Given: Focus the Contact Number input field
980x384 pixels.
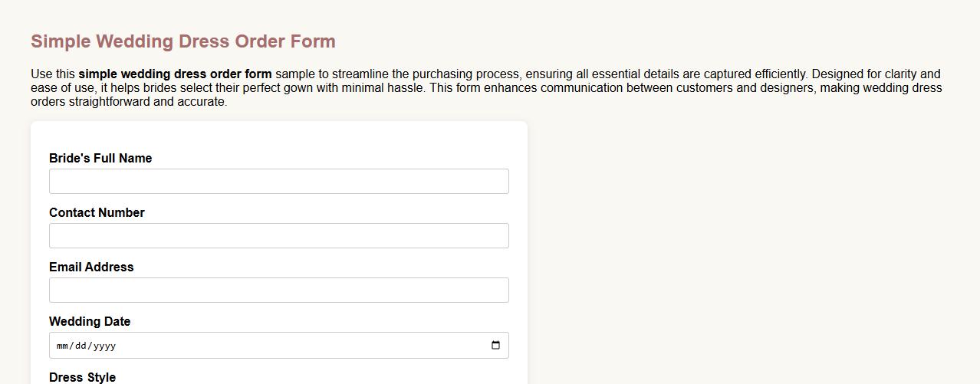Looking at the screenshot, I should click(x=278, y=236).
